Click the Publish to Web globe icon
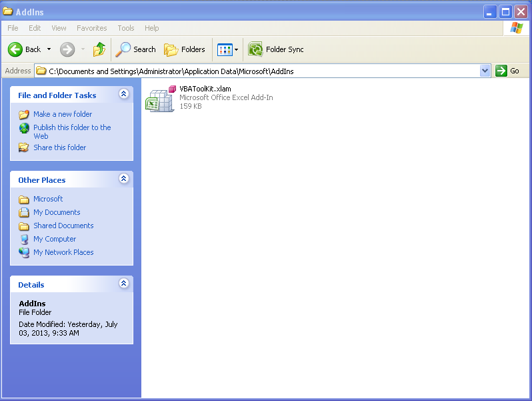This screenshot has height=401, width=532. [24, 128]
